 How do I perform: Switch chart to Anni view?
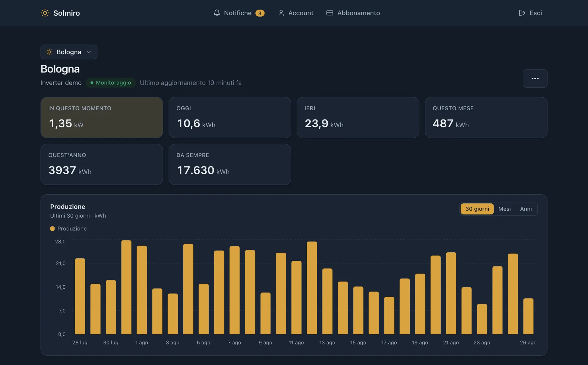point(526,209)
